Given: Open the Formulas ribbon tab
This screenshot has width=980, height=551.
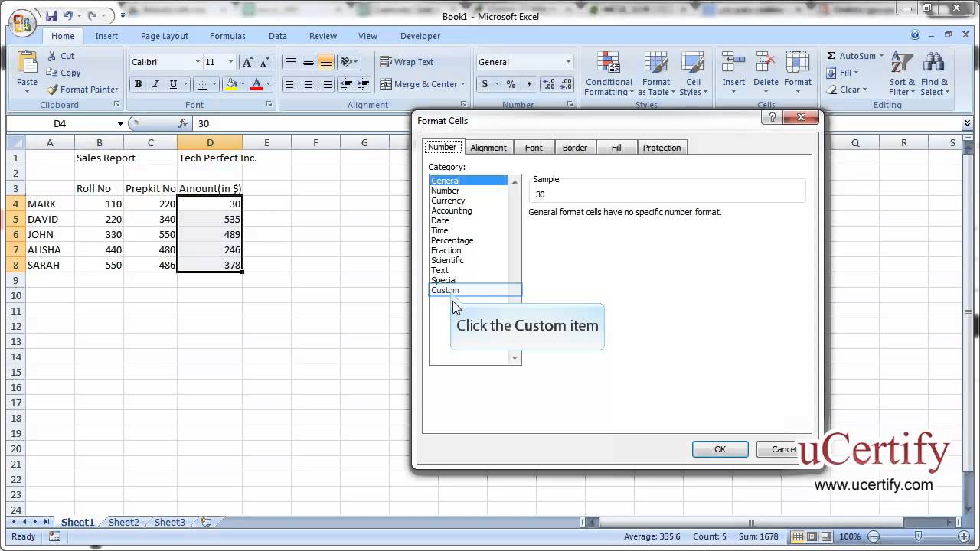Looking at the screenshot, I should 227,36.
